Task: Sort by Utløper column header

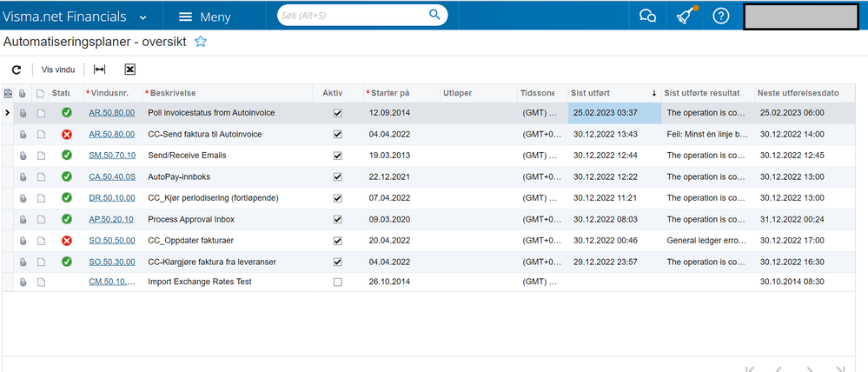Action: [x=479, y=93]
